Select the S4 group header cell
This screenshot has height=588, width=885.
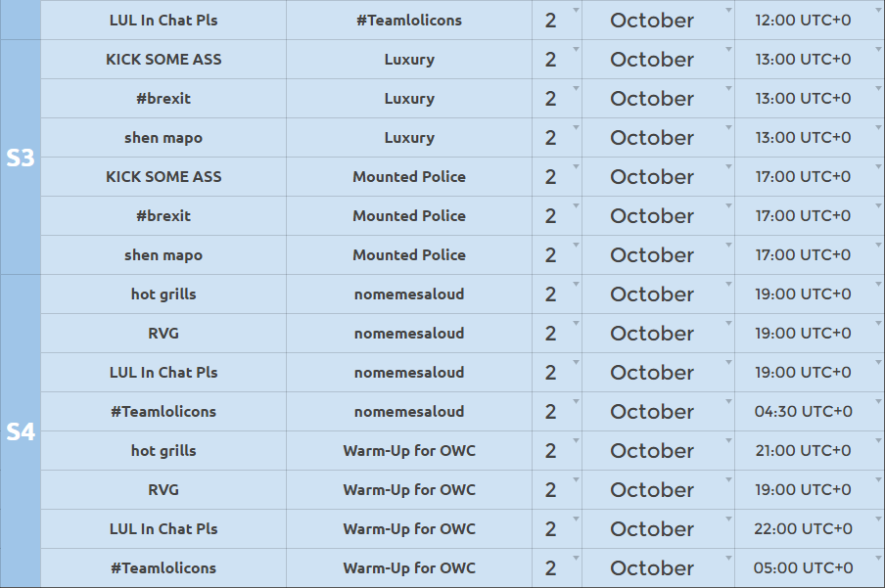pos(21,431)
